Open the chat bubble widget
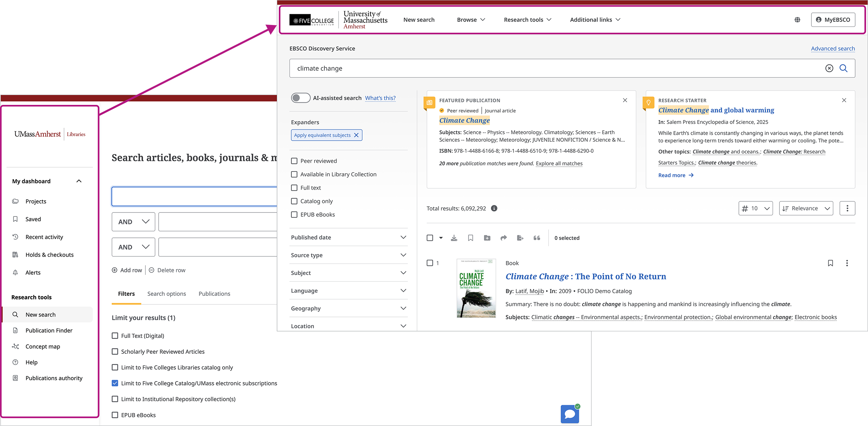The height and width of the screenshot is (426, 868). (570, 414)
